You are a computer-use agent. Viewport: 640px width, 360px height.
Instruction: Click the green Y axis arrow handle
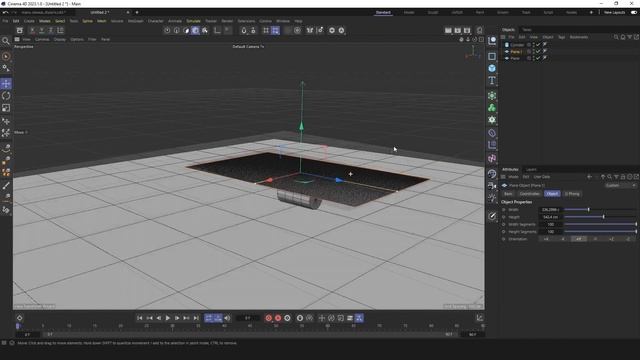(x=301, y=126)
